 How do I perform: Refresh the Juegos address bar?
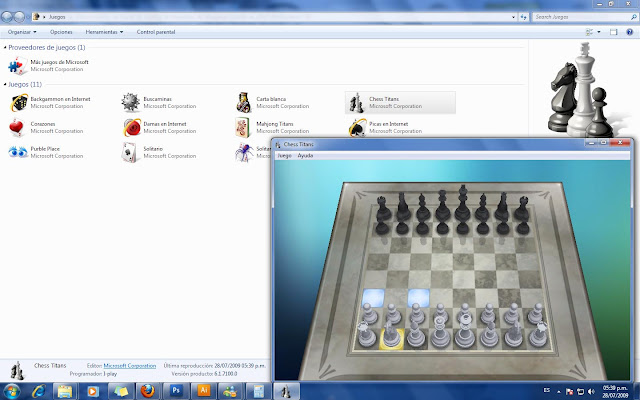click(x=524, y=17)
